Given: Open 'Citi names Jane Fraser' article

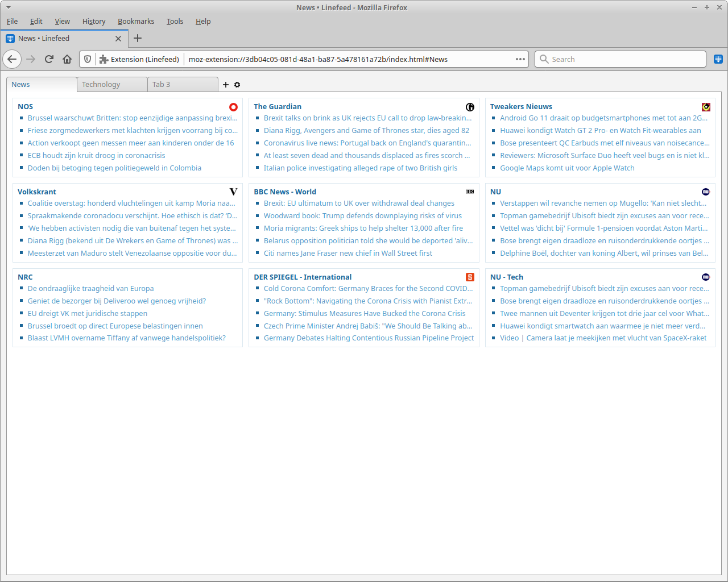Looking at the screenshot, I should click(348, 253).
